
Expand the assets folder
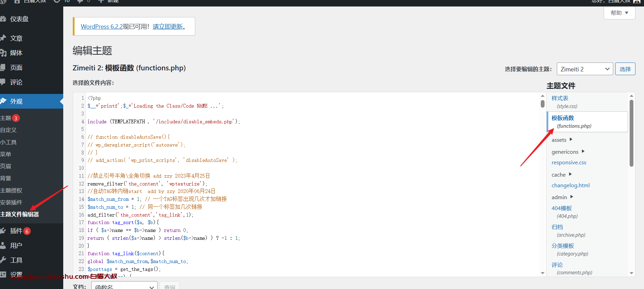click(x=562, y=140)
